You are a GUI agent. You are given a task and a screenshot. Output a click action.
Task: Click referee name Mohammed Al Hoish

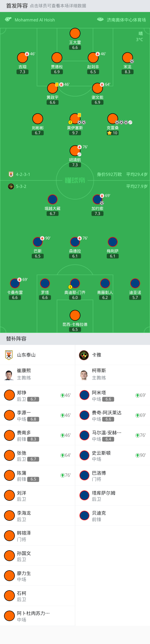(x=35, y=20)
